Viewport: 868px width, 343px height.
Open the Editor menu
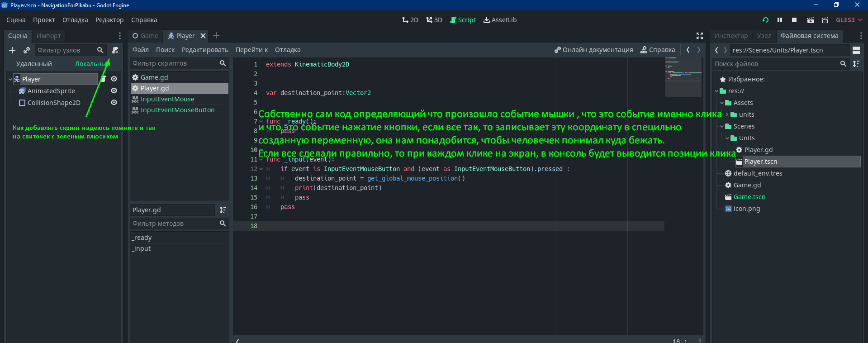109,20
